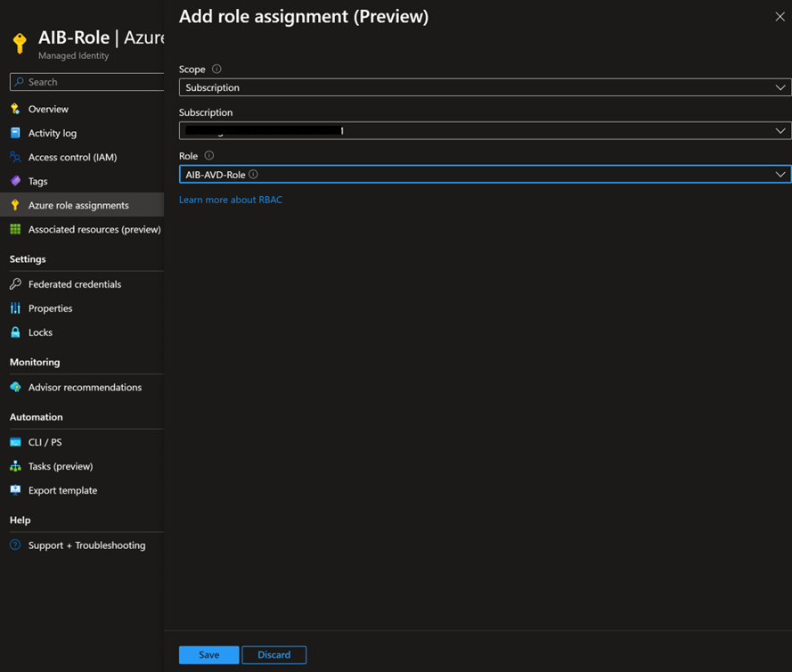The image size is (792, 672).
Task: Click the Access control (IAM) people icon
Action: tap(15, 157)
